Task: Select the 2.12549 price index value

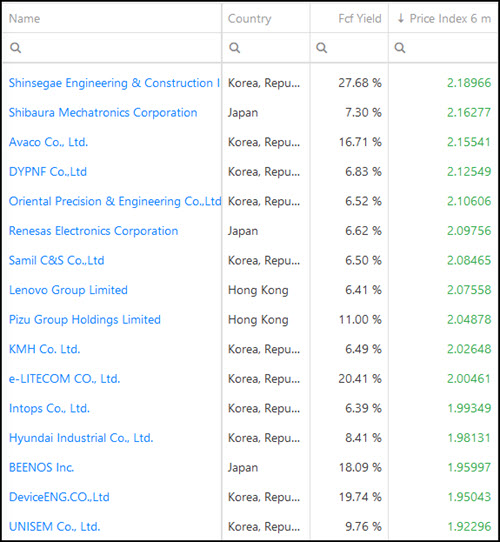Action: tap(469, 172)
